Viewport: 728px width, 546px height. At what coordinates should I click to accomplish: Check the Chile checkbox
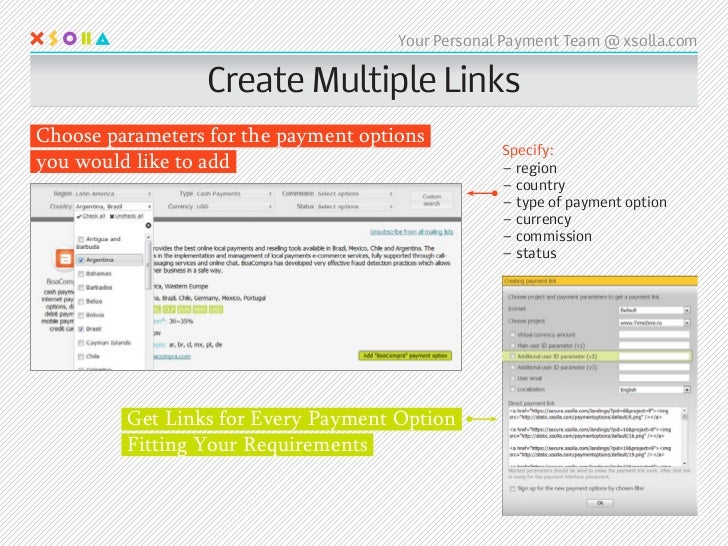tap(81, 357)
